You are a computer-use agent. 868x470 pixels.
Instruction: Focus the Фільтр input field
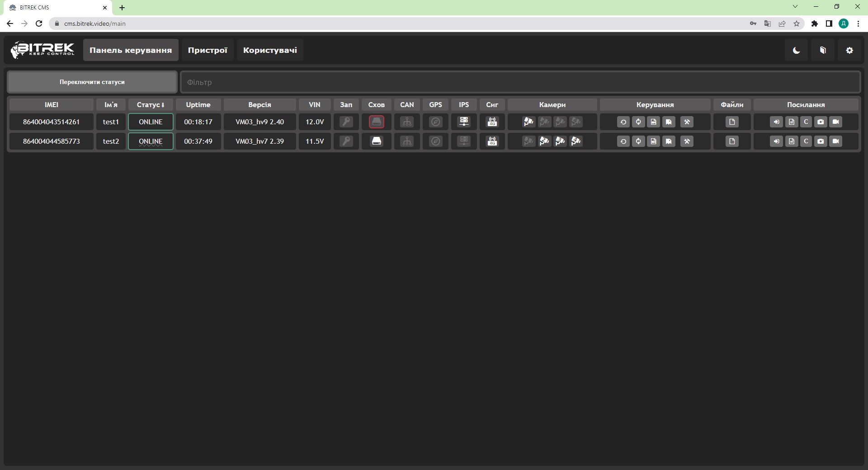click(520, 82)
